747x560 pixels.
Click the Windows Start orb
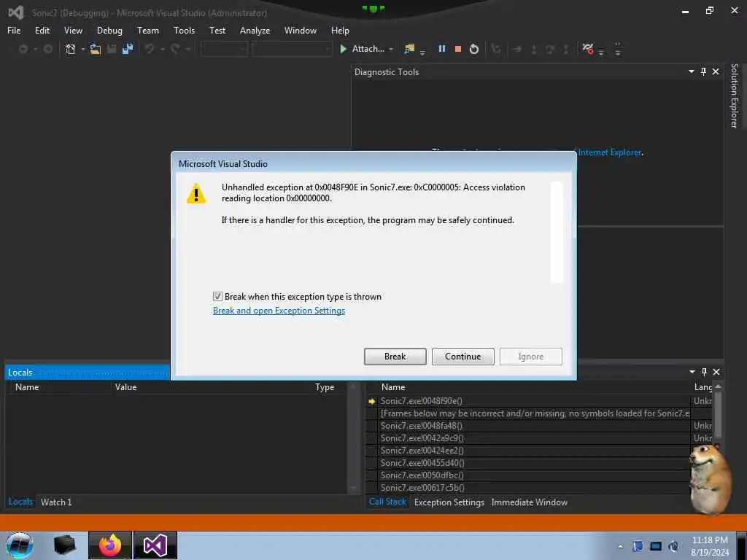coord(20,545)
